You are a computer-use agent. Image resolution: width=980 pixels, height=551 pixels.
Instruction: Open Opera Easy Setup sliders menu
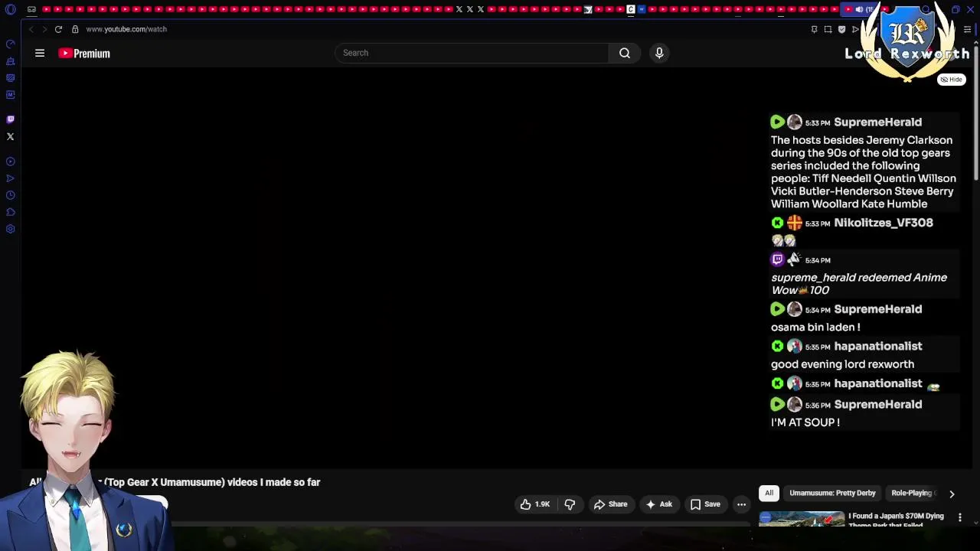[x=968, y=29]
